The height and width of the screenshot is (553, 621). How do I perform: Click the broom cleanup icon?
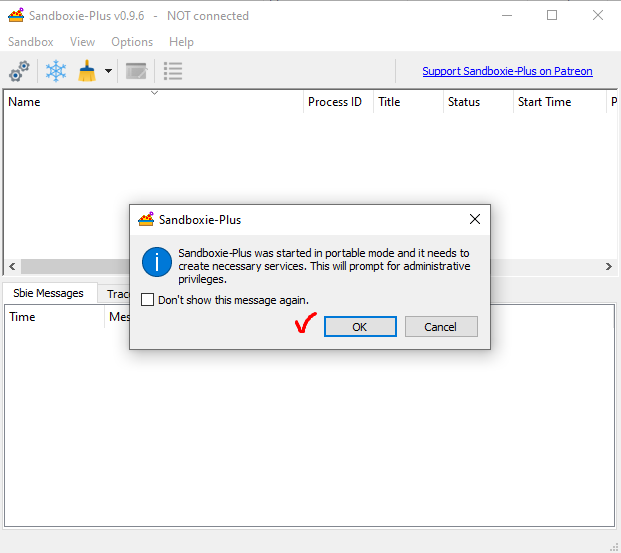click(87, 71)
